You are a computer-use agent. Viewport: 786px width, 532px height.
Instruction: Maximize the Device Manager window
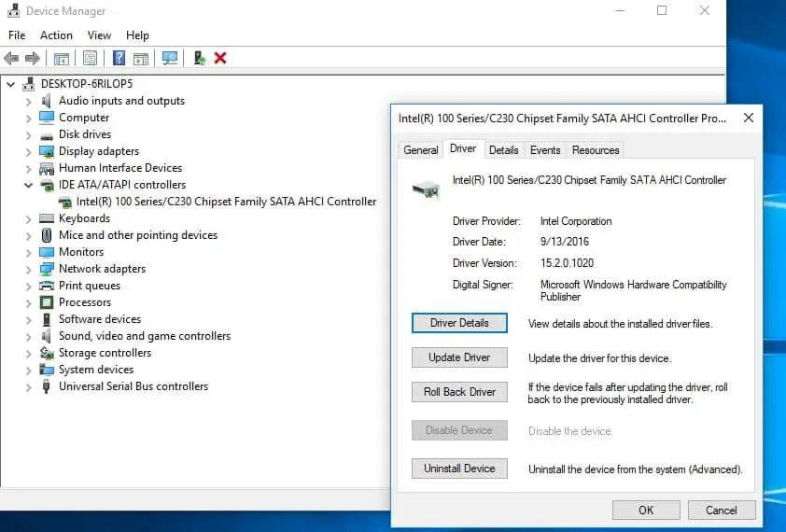click(662, 10)
